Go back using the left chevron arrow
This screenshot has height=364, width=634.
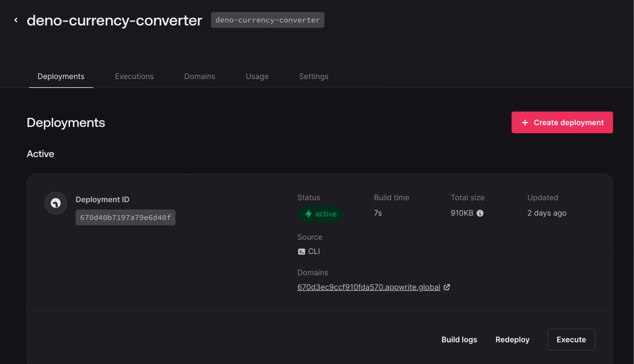(x=16, y=20)
